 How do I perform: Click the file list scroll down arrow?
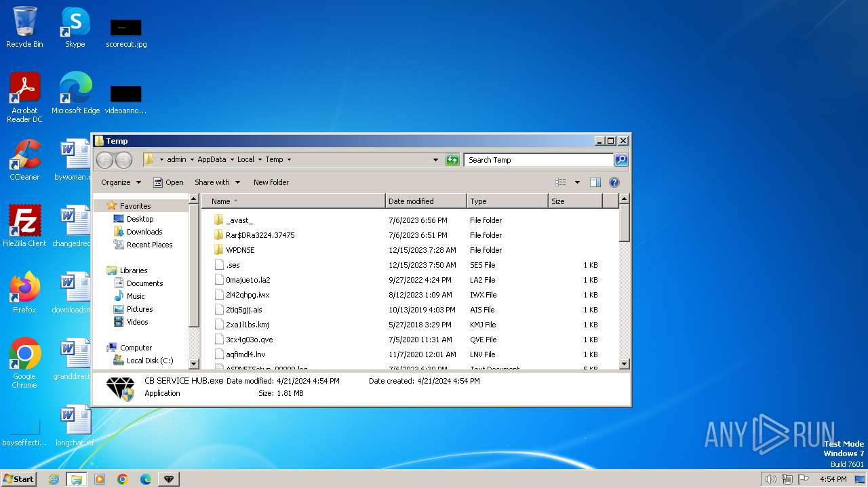(625, 364)
